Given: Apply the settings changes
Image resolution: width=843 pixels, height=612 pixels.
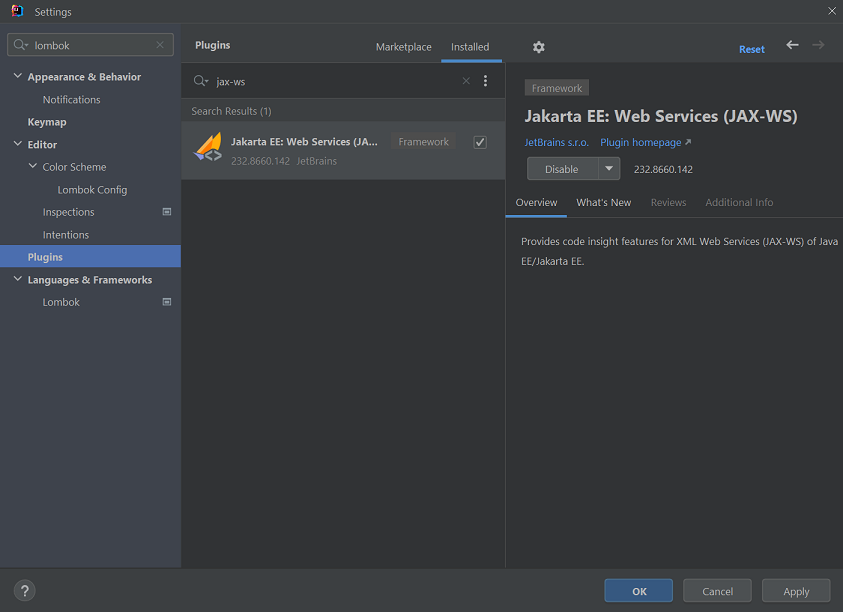Looking at the screenshot, I should click(796, 591).
